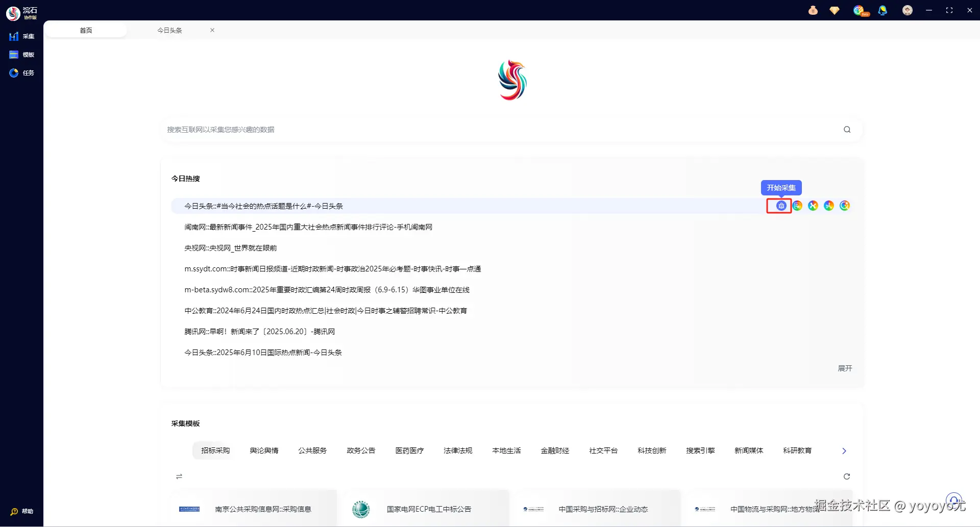Switch to the 今日头条 tab
Image resolution: width=980 pixels, height=527 pixels.
tap(169, 30)
